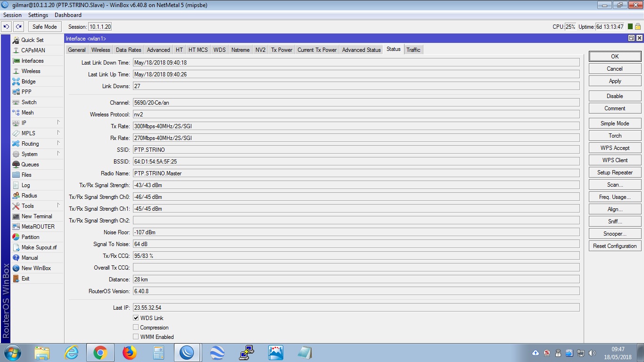This screenshot has width=644, height=362.
Task: Select the Current Tx Power tab
Action: (x=317, y=50)
